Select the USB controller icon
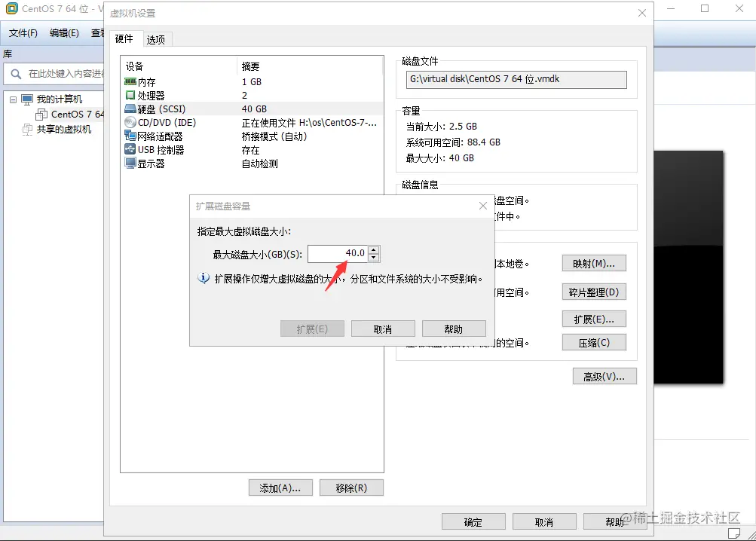Viewport: 756px width, 541px height. [130, 149]
